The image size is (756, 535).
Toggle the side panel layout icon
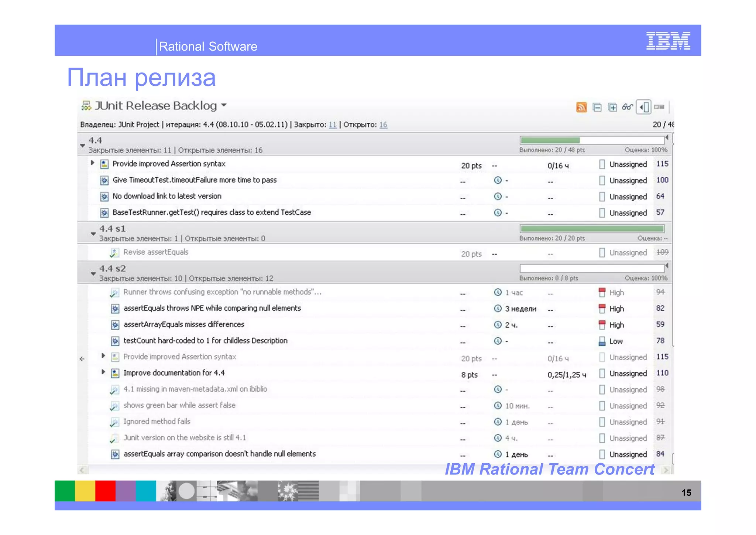(644, 108)
